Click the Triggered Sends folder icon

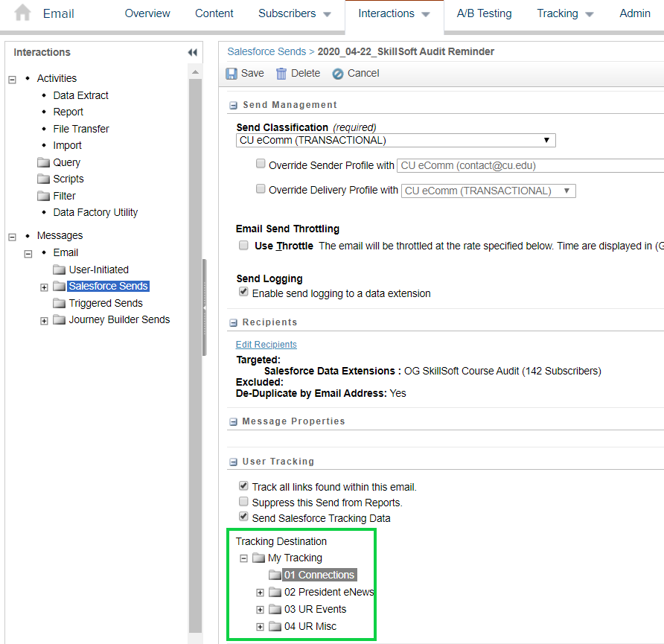pos(60,303)
